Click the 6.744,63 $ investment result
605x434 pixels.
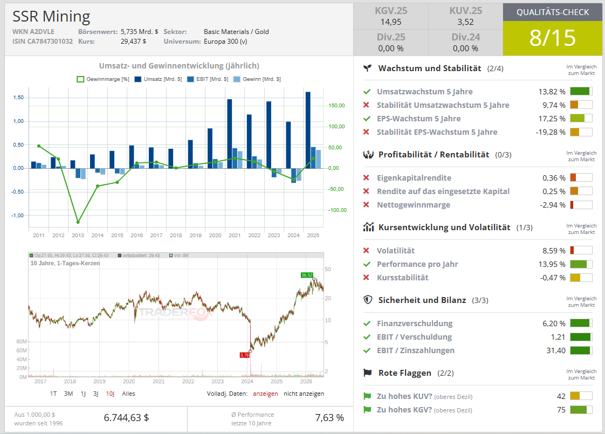click(x=126, y=418)
